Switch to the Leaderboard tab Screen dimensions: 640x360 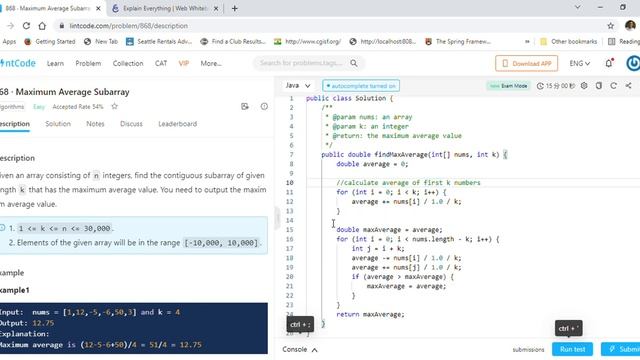178,124
